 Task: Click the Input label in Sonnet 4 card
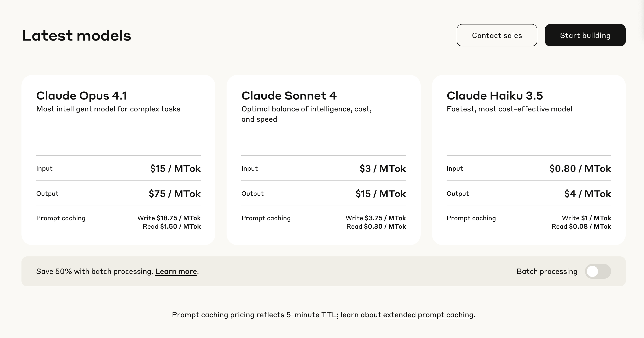coord(249,169)
